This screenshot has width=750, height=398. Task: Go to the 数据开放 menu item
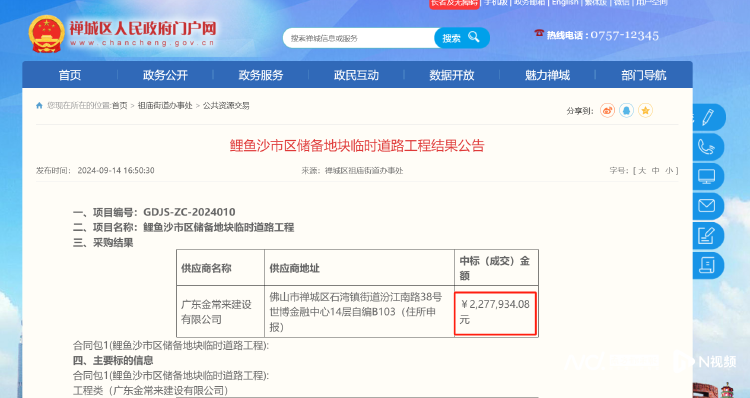[x=452, y=75]
